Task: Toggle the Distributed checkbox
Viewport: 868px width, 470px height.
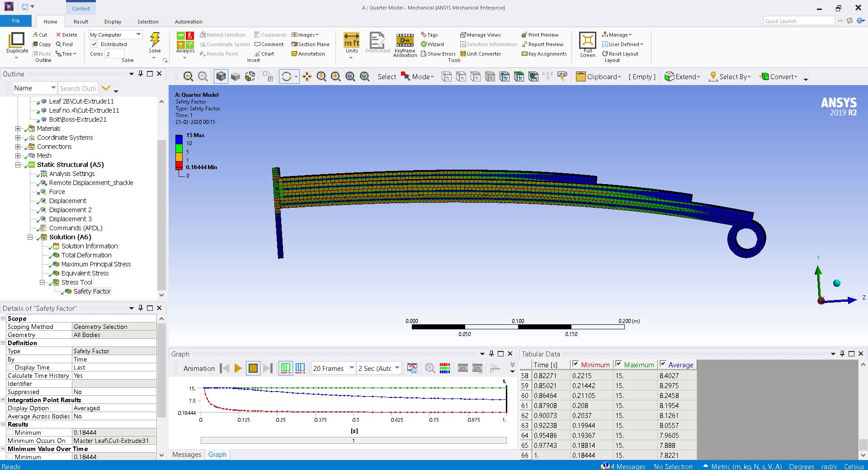Action: tap(94, 44)
